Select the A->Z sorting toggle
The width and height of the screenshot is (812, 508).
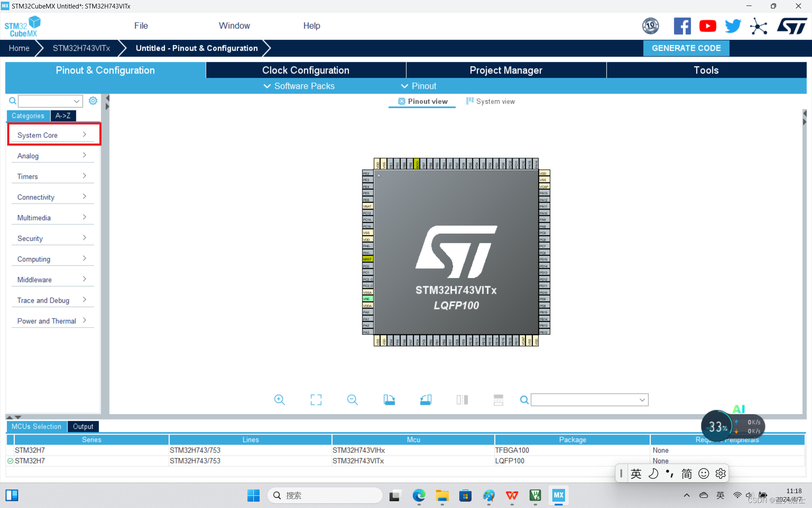63,116
